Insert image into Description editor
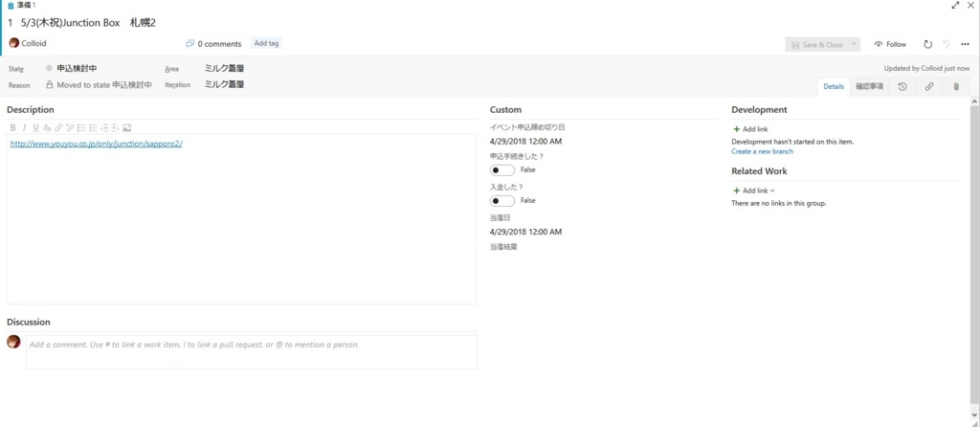 point(127,127)
